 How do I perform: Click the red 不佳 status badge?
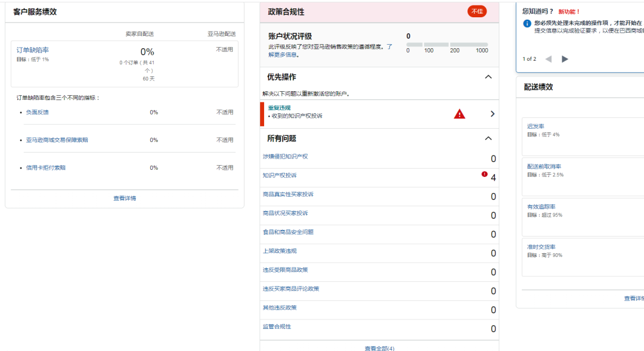pos(476,11)
